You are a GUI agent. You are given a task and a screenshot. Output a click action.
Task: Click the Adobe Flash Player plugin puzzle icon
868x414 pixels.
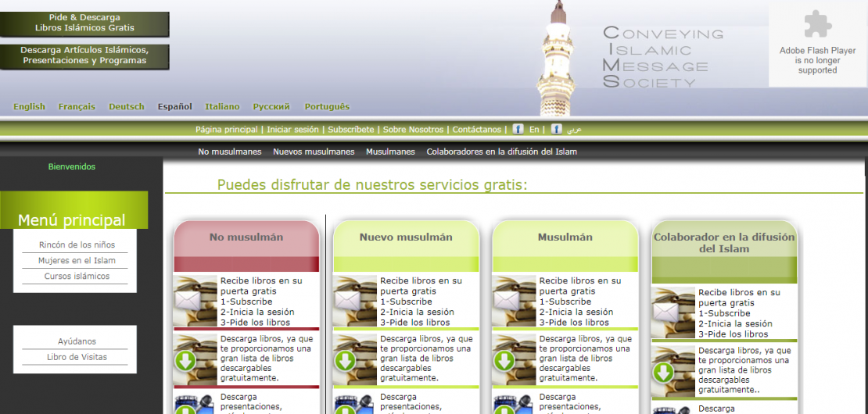click(817, 25)
